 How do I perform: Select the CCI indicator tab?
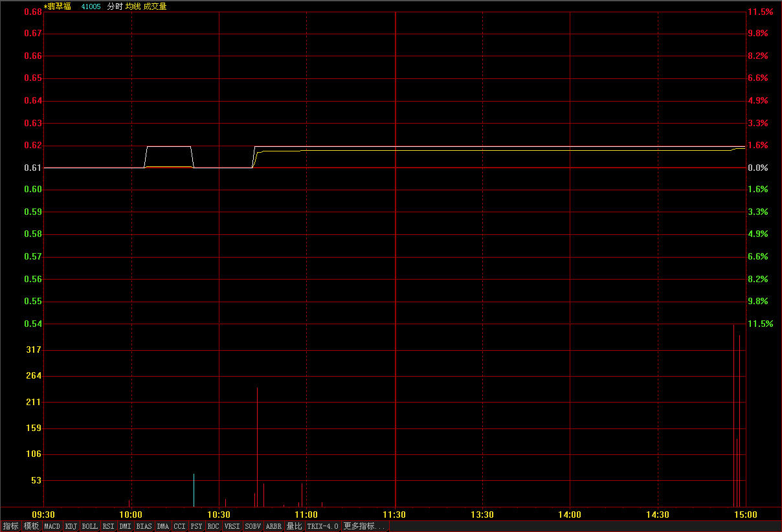[180, 526]
